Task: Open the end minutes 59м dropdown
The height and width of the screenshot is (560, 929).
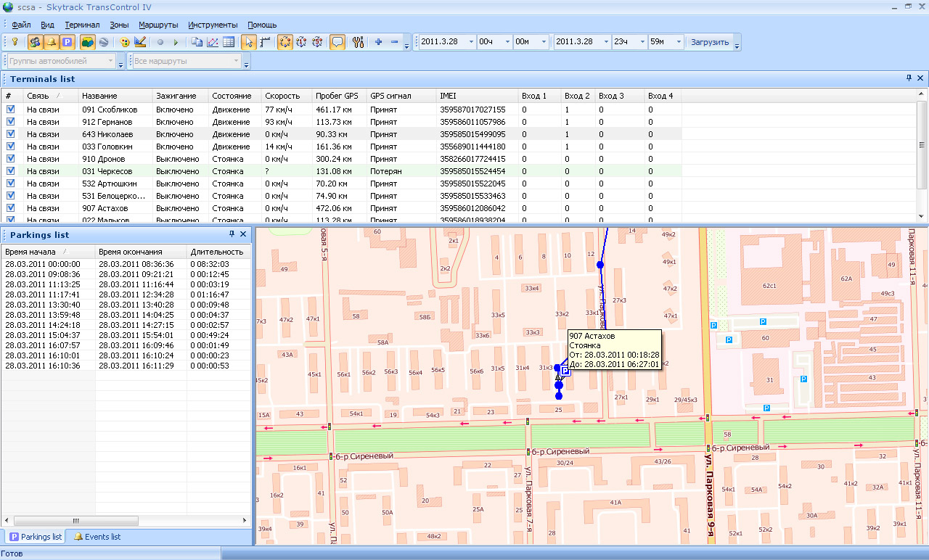Action: [x=678, y=42]
